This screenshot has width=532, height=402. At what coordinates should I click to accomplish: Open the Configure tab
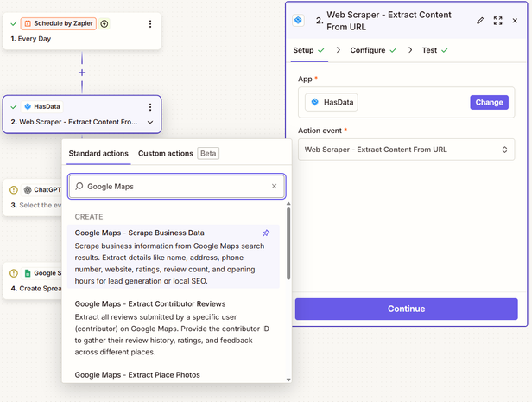[373, 50]
